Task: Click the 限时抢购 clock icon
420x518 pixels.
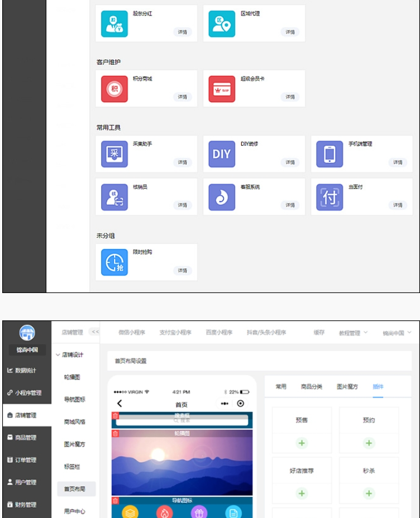Action: [114, 262]
